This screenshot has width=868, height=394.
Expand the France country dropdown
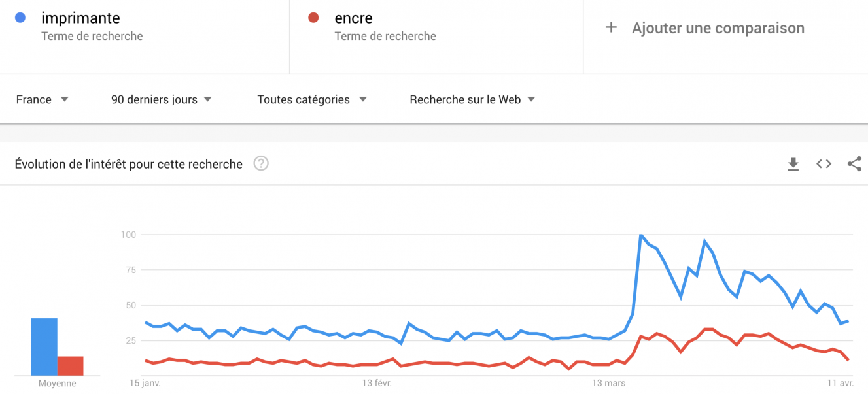(43, 99)
